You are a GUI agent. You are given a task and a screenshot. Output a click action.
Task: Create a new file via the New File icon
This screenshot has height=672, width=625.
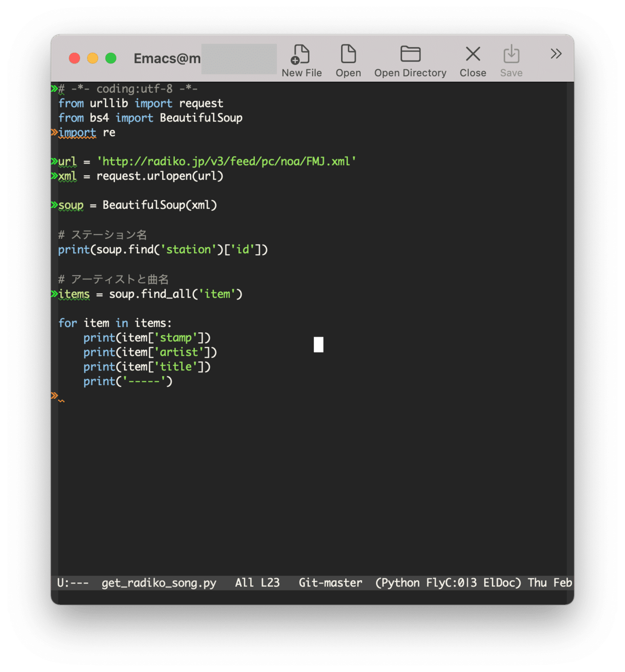(301, 55)
